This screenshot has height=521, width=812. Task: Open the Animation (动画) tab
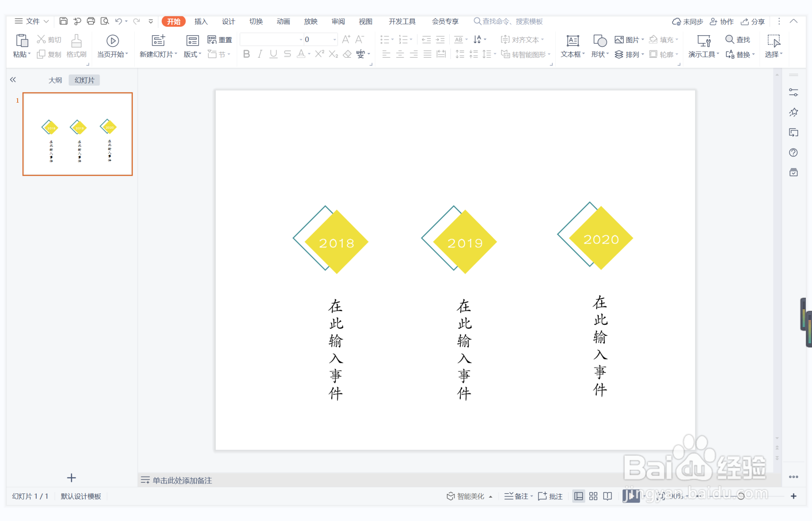284,21
